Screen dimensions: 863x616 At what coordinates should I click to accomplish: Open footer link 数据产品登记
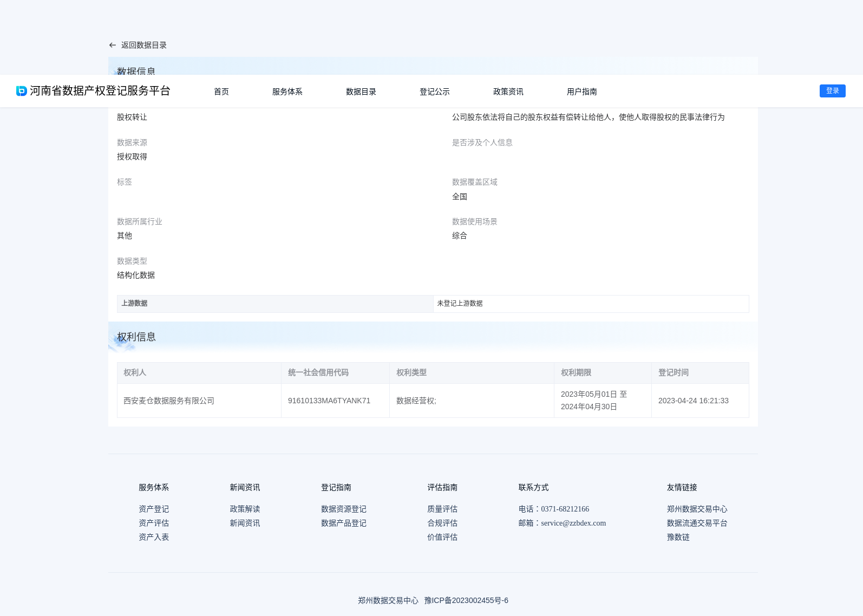tap(344, 523)
